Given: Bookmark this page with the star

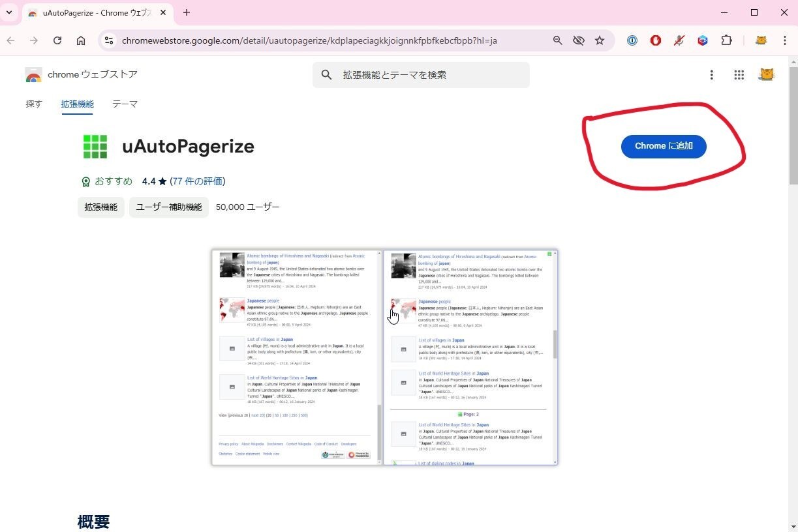Looking at the screenshot, I should click(x=600, y=40).
